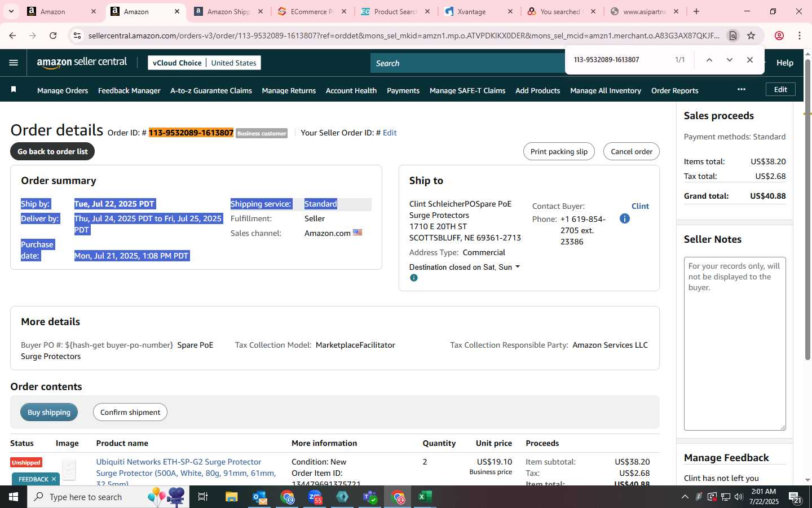Click the bookmark flag icon in nav bar
Image resolution: width=812 pixels, height=508 pixels.
click(x=14, y=90)
